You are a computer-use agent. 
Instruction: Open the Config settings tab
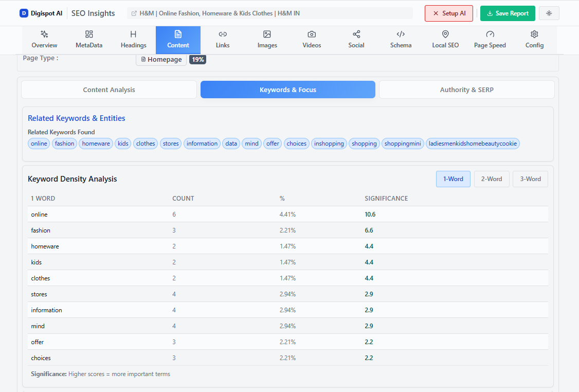pos(534,40)
